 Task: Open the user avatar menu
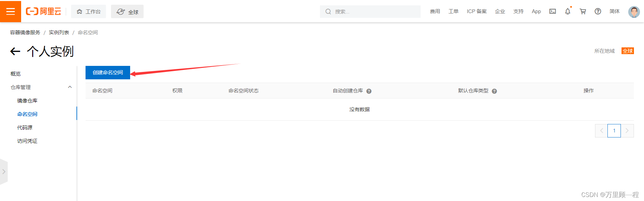tap(634, 12)
